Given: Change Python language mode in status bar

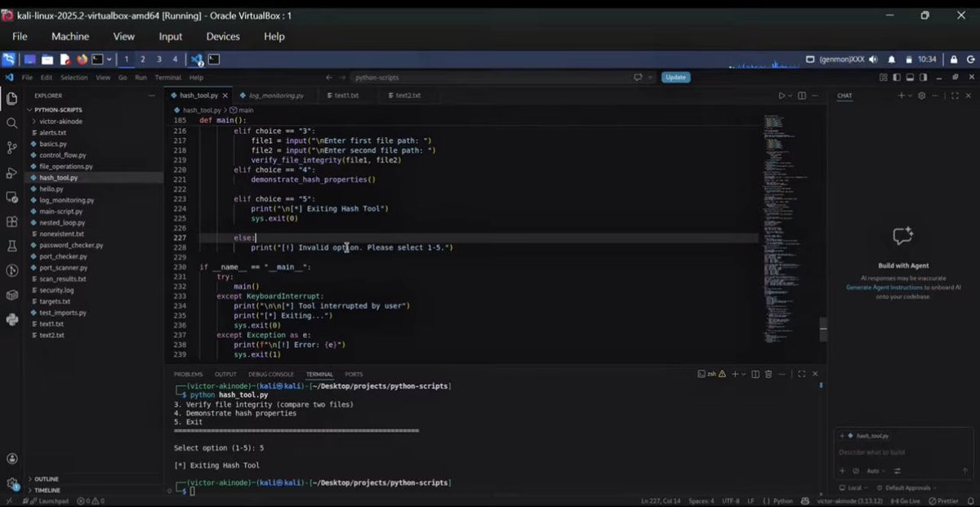Looking at the screenshot, I should (782, 500).
